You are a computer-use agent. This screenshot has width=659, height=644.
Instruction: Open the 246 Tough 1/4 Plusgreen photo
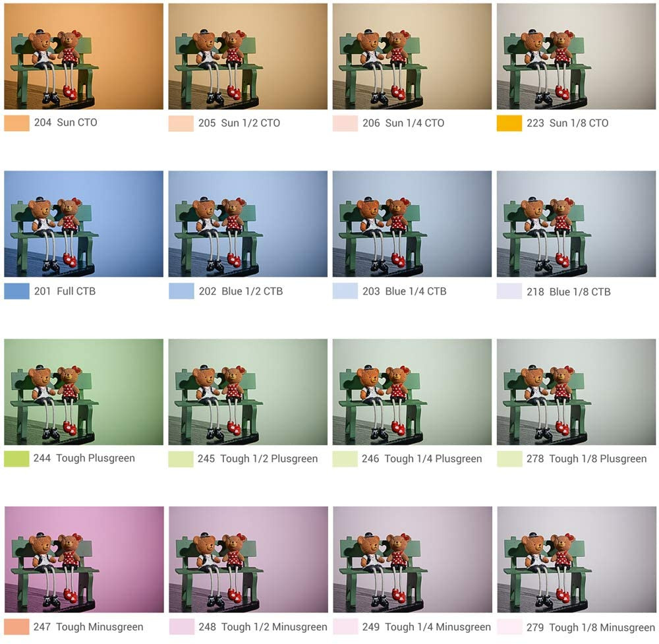tap(412, 392)
